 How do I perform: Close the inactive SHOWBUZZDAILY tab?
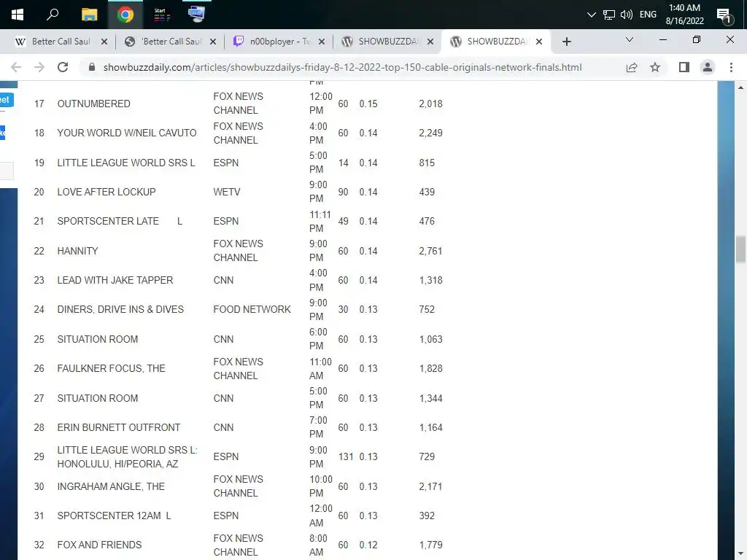[430, 42]
